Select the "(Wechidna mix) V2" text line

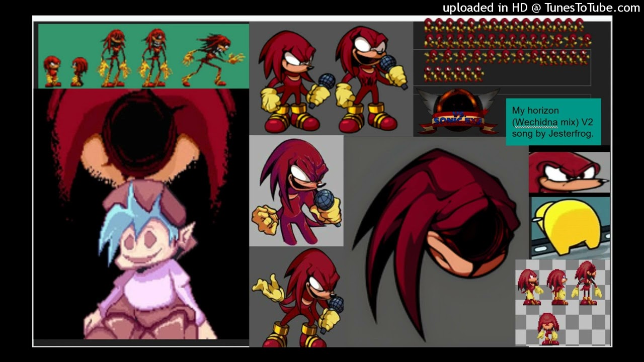tap(552, 122)
